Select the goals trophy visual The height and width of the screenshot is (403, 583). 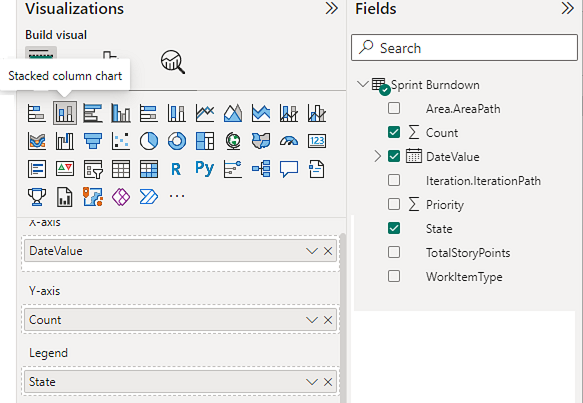[x=37, y=197]
